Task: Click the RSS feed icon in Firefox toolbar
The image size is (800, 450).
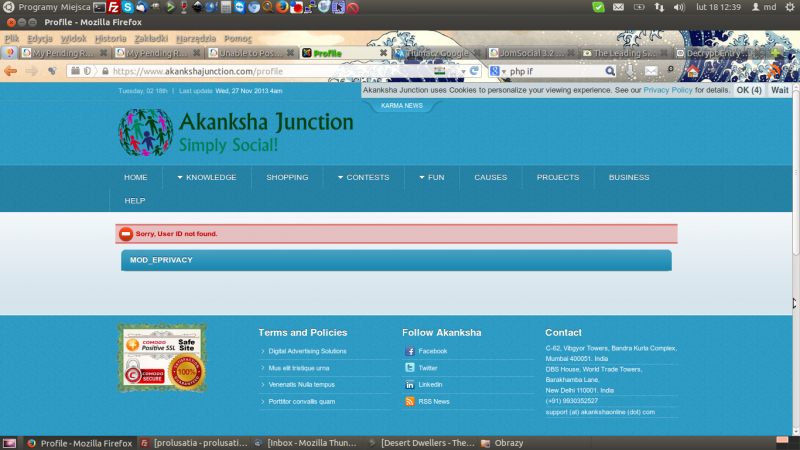Action: click(x=776, y=71)
